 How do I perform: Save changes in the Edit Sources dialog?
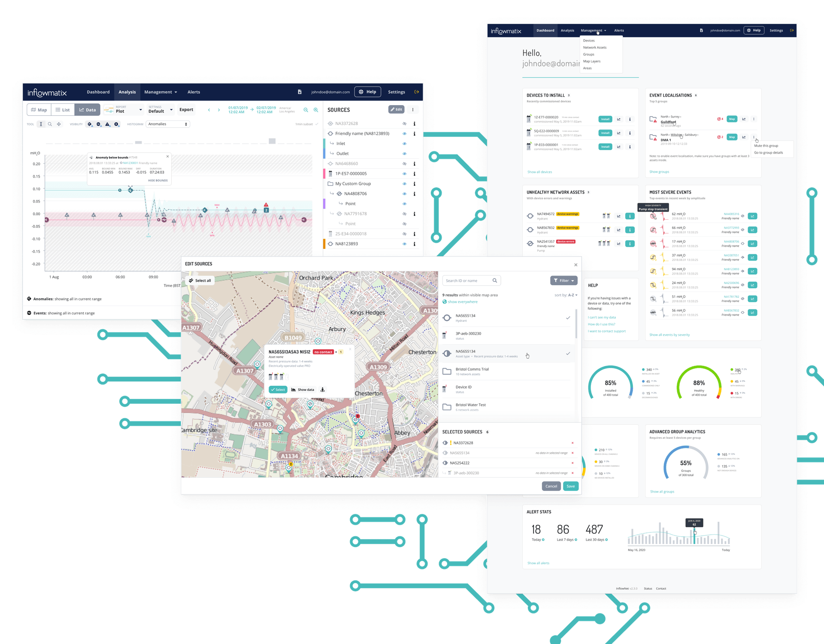click(x=570, y=486)
